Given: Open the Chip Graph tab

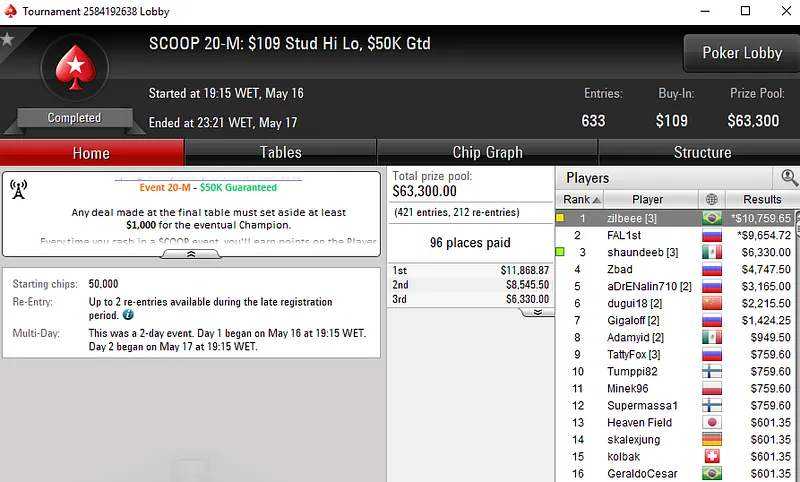Looking at the screenshot, I should pos(487,153).
